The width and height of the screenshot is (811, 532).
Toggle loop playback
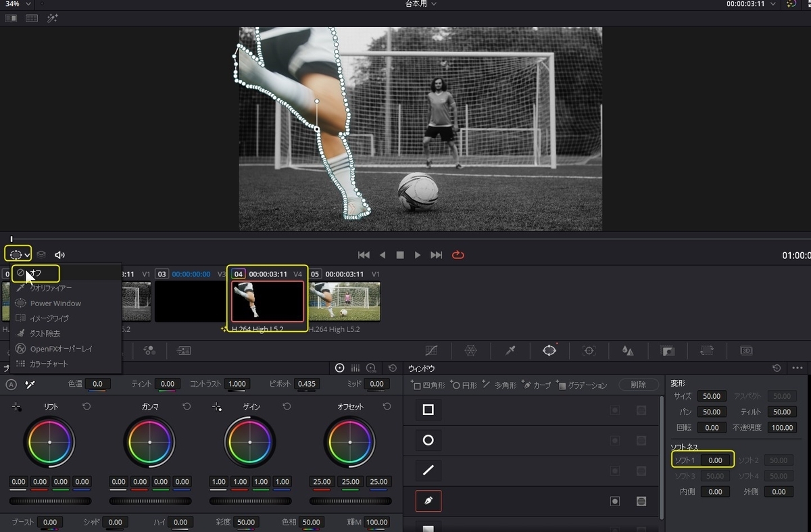pyautogui.click(x=458, y=255)
